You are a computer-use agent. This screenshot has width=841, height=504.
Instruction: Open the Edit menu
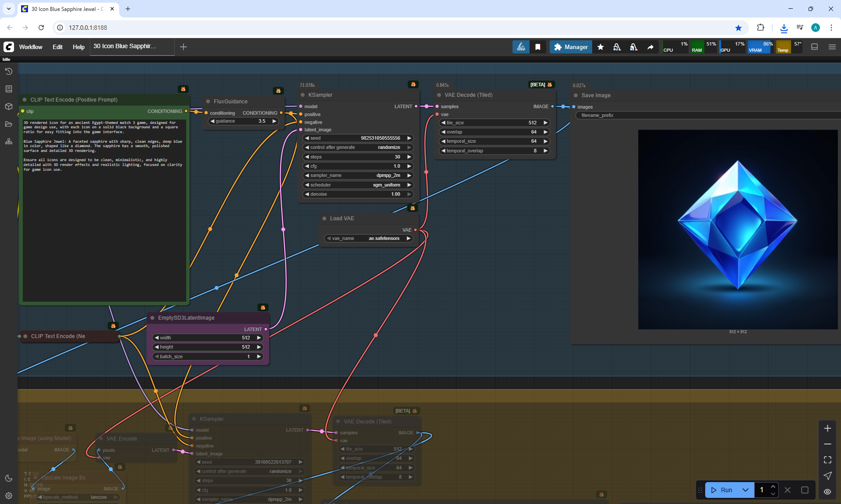(x=57, y=47)
